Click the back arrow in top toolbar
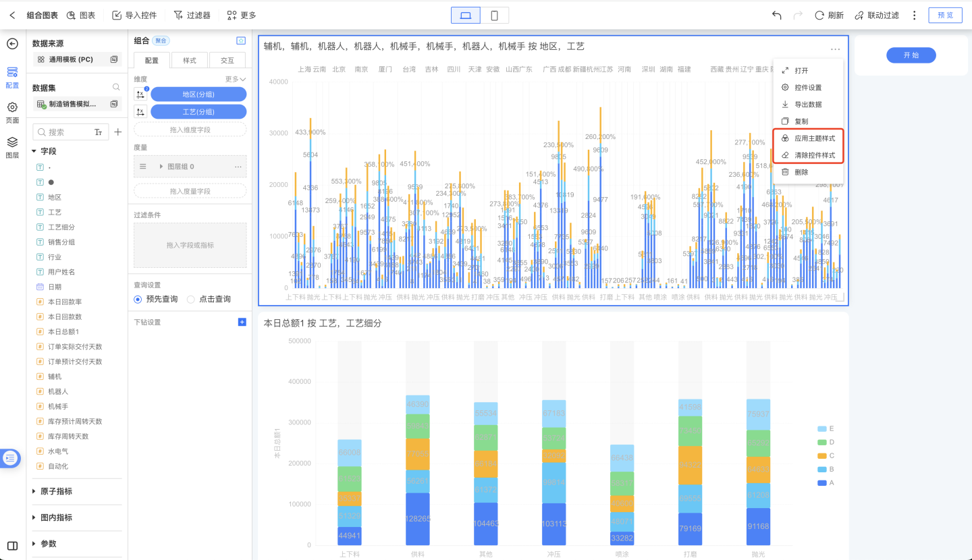Image resolution: width=972 pixels, height=560 pixels. pos(12,15)
